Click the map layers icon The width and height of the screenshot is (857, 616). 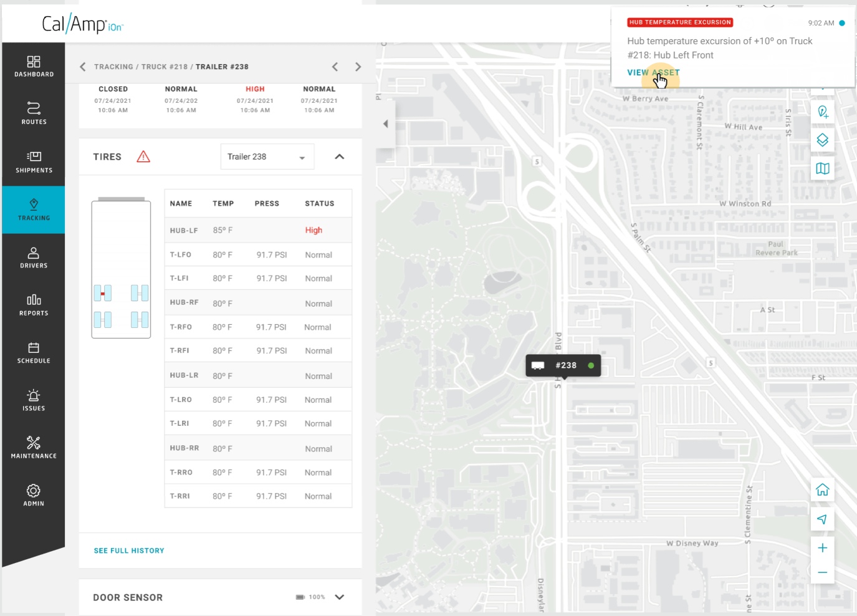[x=822, y=140]
